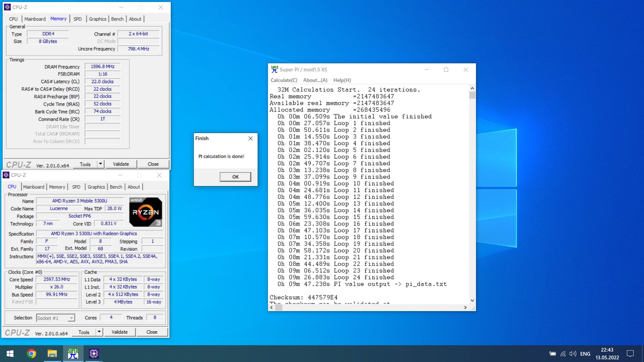Close the bottom CPU-Z CPU window
644x362 pixels.
pos(159,175)
